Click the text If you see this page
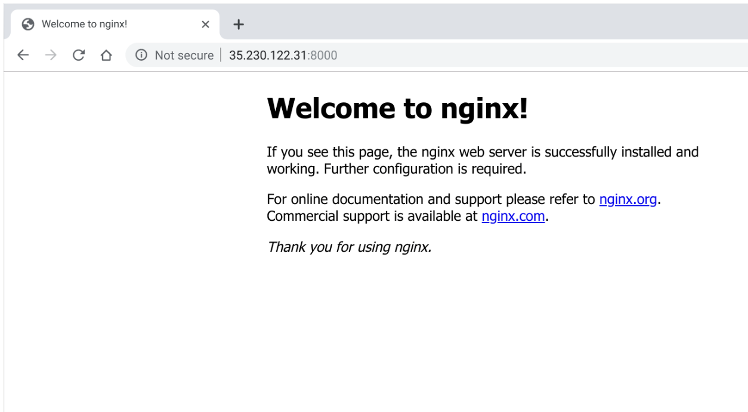This screenshot has width=748, height=412. coord(329,152)
